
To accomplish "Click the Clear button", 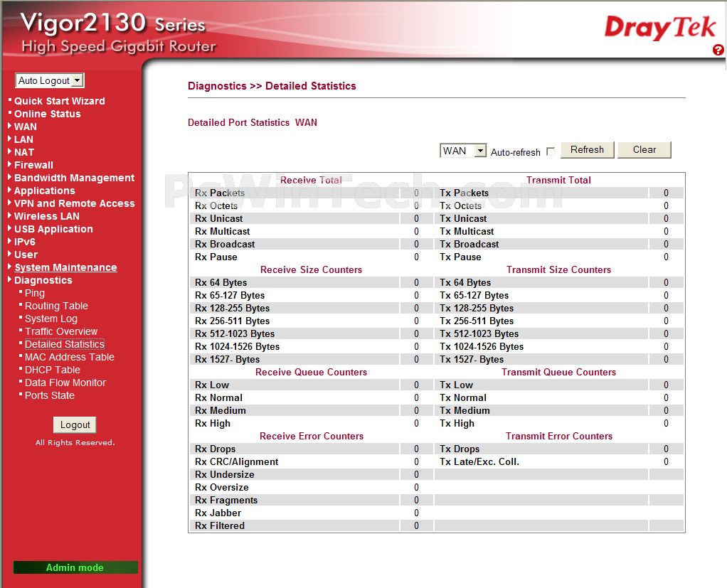I will tap(644, 149).
